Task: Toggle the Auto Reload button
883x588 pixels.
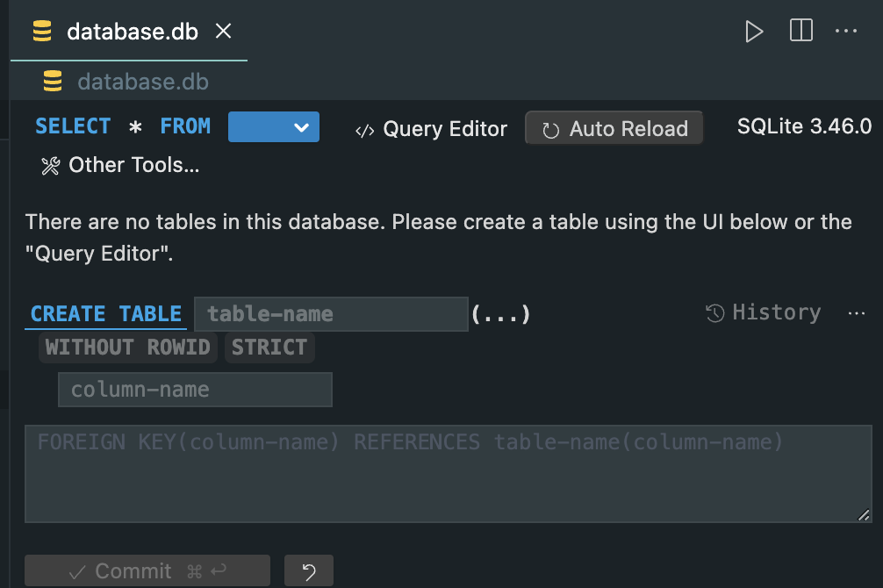Action: (614, 129)
